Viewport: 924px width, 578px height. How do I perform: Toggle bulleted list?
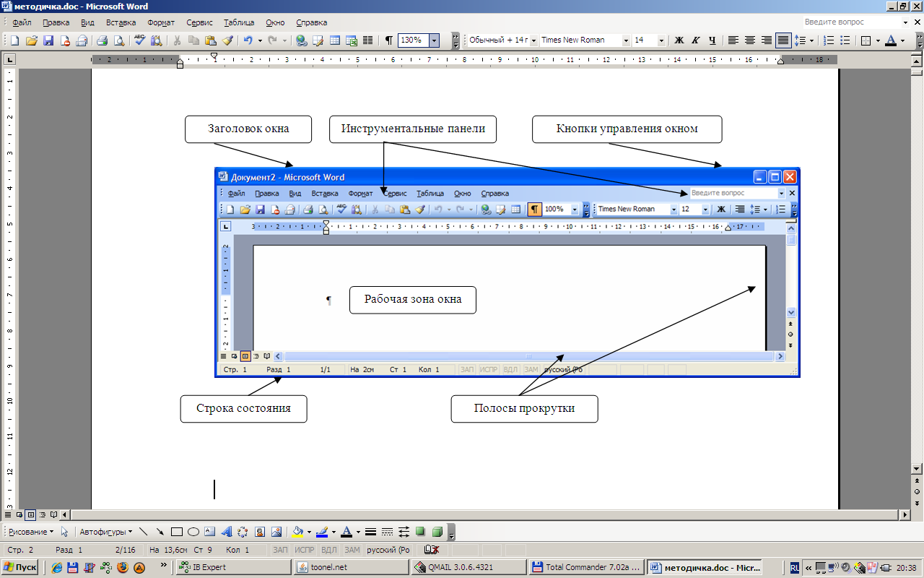[x=845, y=40]
